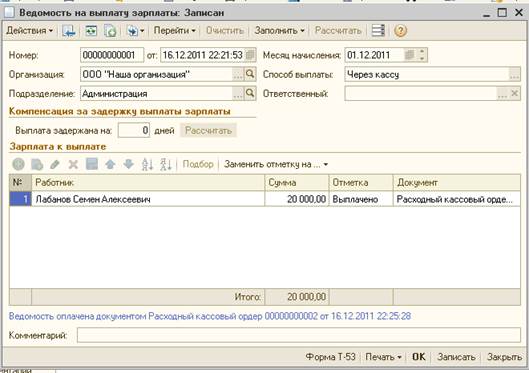Sort table rows descending
529x373 pixels.
[166, 164]
